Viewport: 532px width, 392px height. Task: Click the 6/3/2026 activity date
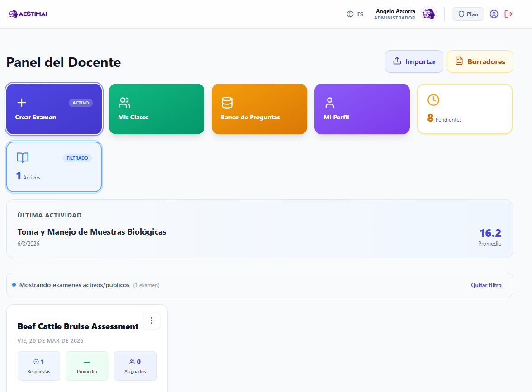tap(28, 243)
